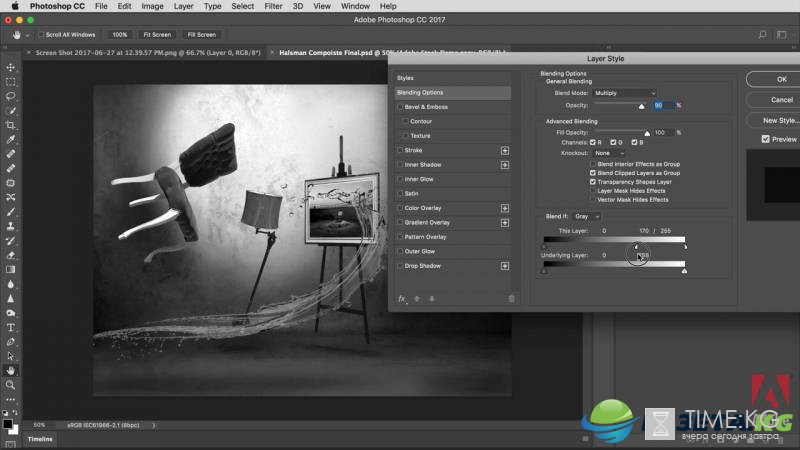Image resolution: width=800 pixels, height=450 pixels.
Task: Add another Drop Shadow with plus icon
Action: 505,266
